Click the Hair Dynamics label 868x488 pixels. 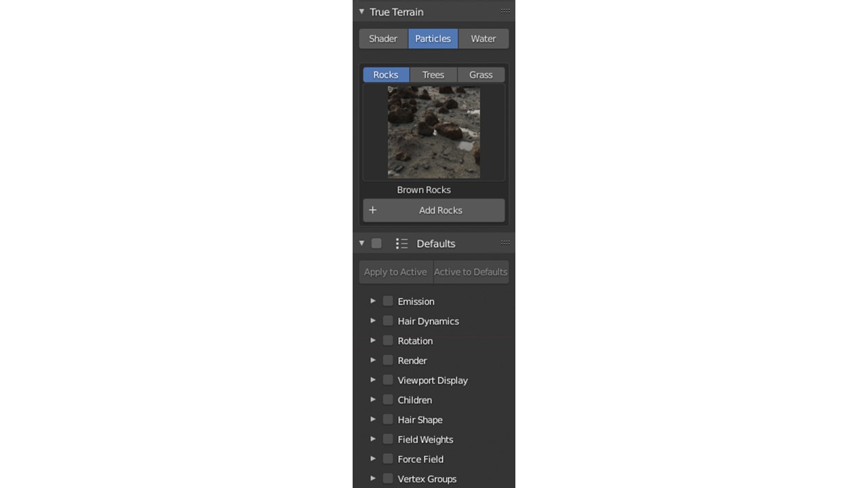click(429, 321)
